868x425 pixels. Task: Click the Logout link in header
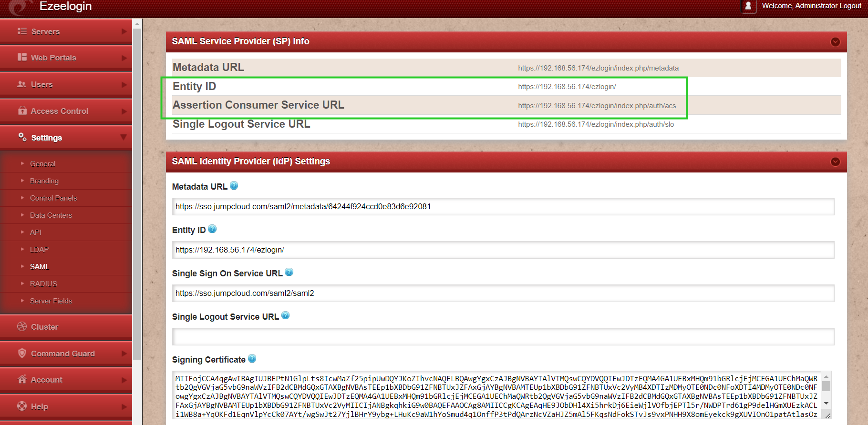850,6
